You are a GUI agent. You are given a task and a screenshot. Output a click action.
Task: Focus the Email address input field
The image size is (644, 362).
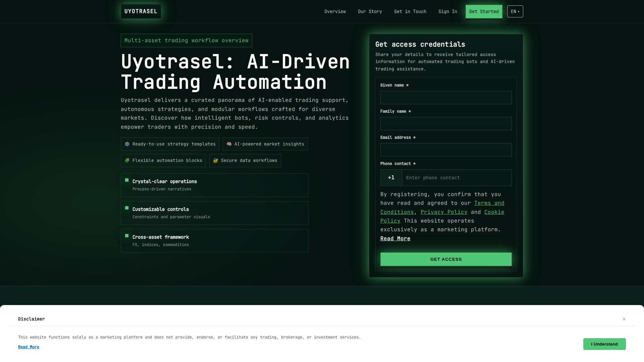point(446,150)
